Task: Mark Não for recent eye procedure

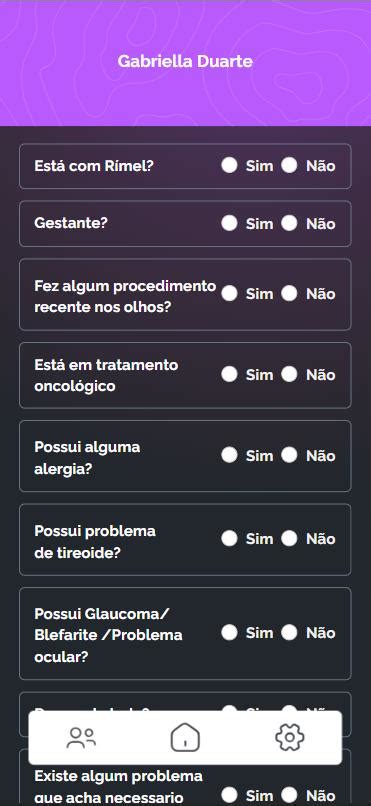Action: (x=289, y=294)
